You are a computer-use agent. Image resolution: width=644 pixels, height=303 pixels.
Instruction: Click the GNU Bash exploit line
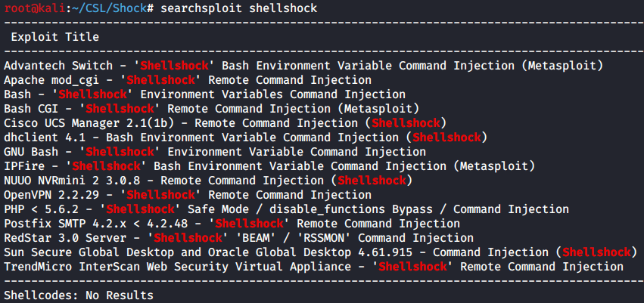click(215, 151)
